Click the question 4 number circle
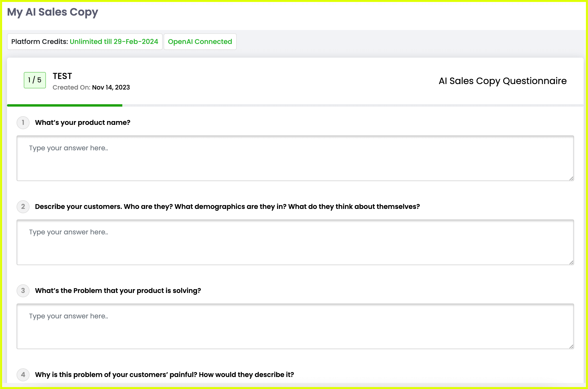 click(23, 375)
